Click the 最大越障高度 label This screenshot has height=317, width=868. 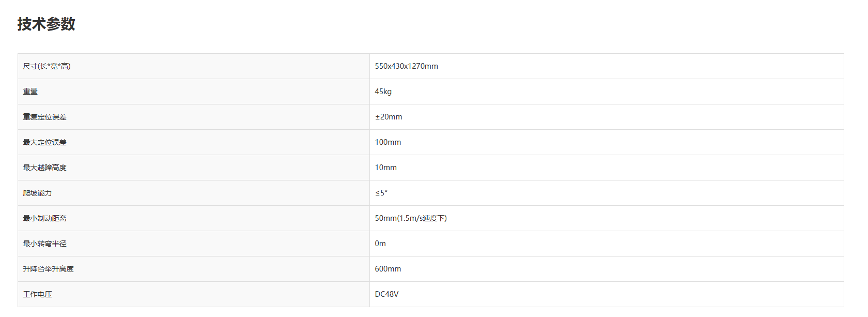45,168
